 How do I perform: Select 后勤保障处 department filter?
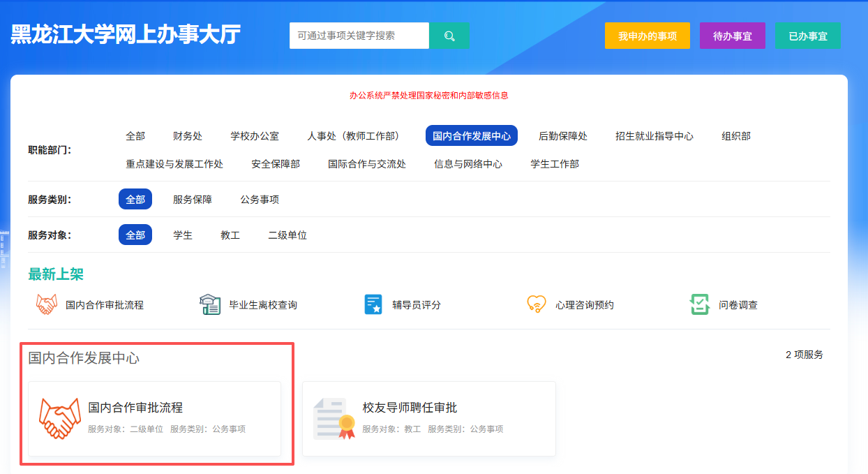coord(563,136)
